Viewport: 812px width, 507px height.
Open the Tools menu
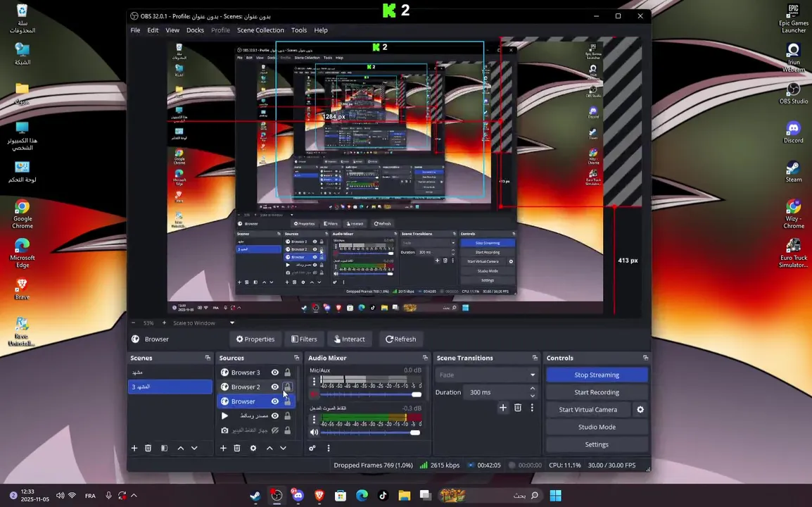click(x=299, y=30)
